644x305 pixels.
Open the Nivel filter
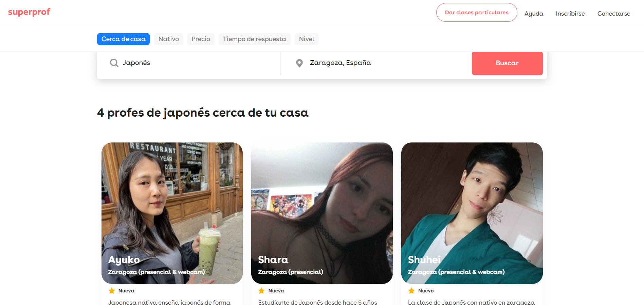coord(307,39)
